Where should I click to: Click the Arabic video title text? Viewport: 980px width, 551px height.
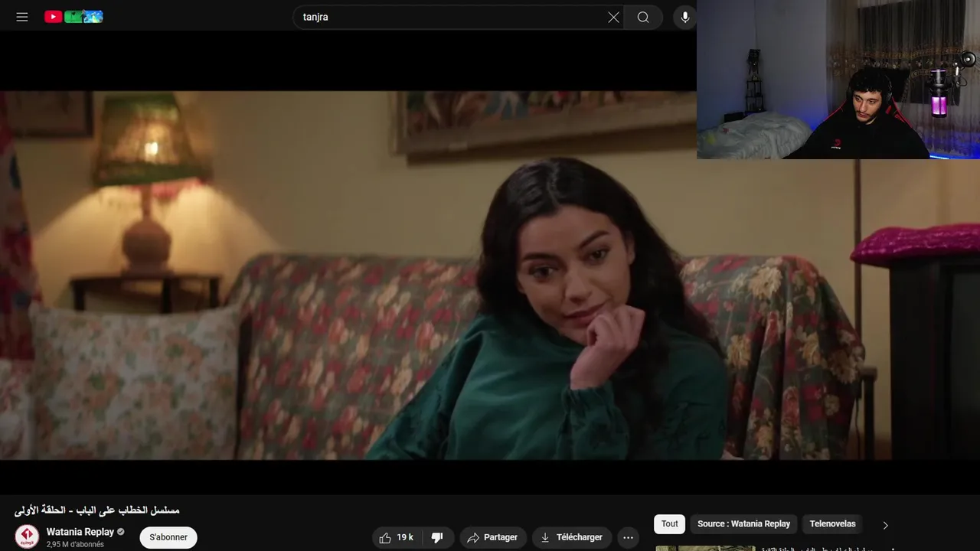click(96, 510)
